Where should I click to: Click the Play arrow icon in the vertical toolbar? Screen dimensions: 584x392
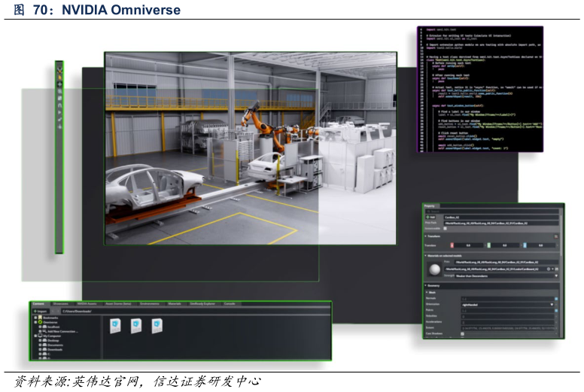[59, 112]
